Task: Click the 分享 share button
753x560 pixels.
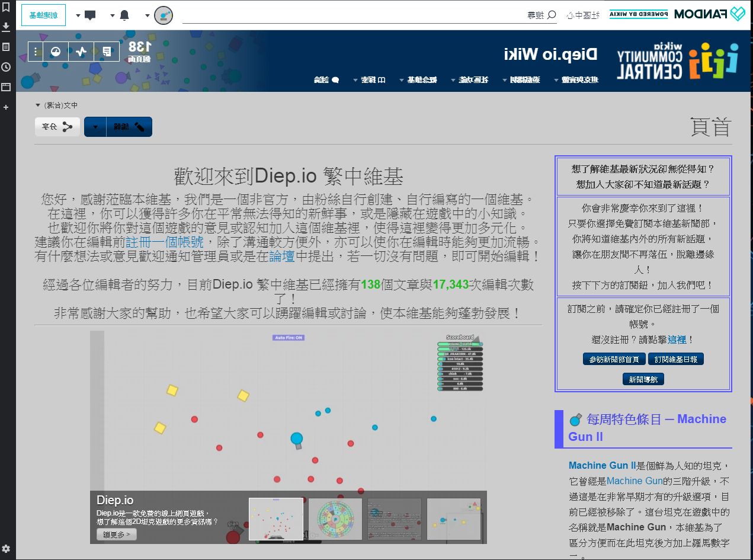Action: tap(57, 127)
